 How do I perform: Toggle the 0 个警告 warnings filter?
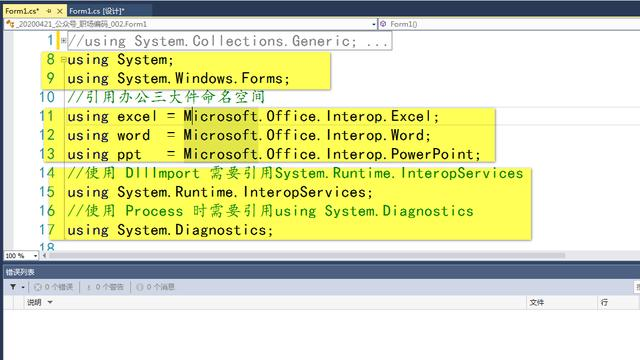[105, 287]
